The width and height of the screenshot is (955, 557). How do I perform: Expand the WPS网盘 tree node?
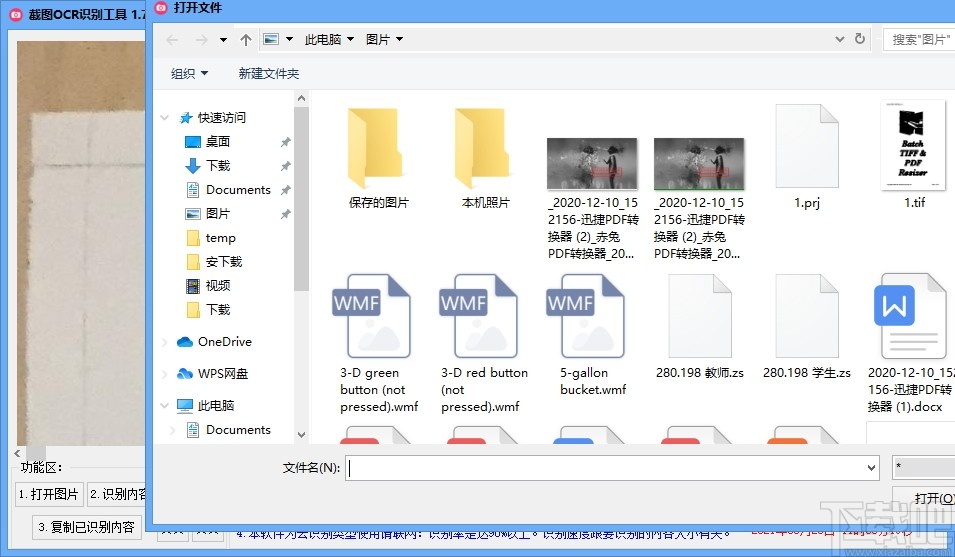[x=164, y=374]
